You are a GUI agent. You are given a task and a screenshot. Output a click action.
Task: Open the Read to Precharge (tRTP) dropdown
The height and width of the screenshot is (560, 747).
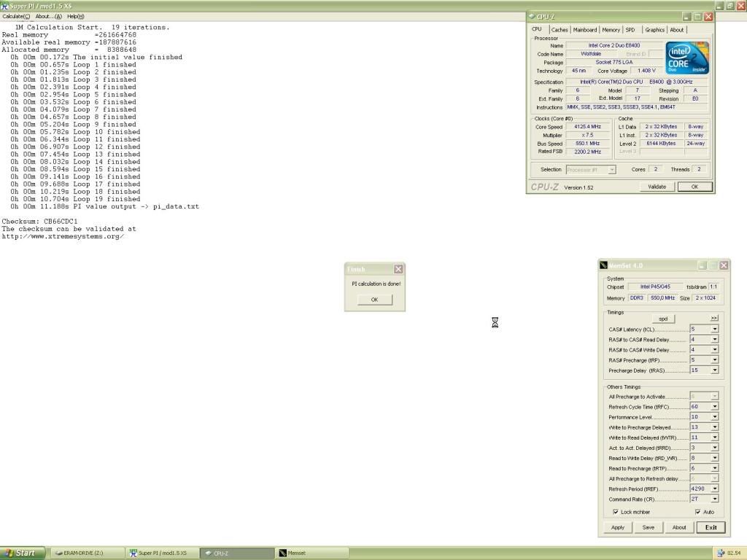pyautogui.click(x=715, y=468)
